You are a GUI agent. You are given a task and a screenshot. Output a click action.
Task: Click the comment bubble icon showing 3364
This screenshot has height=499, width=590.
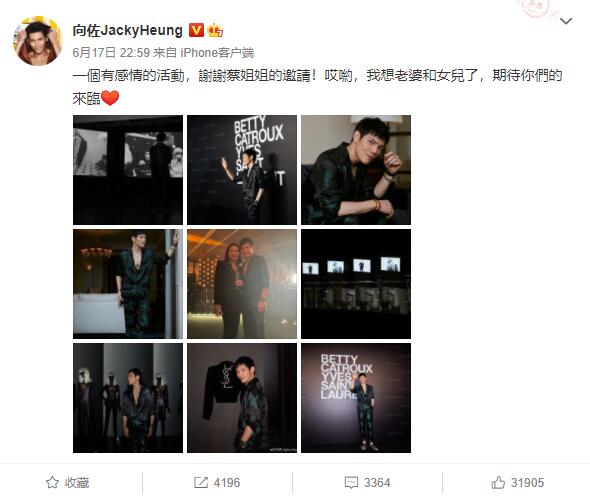(351, 482)
